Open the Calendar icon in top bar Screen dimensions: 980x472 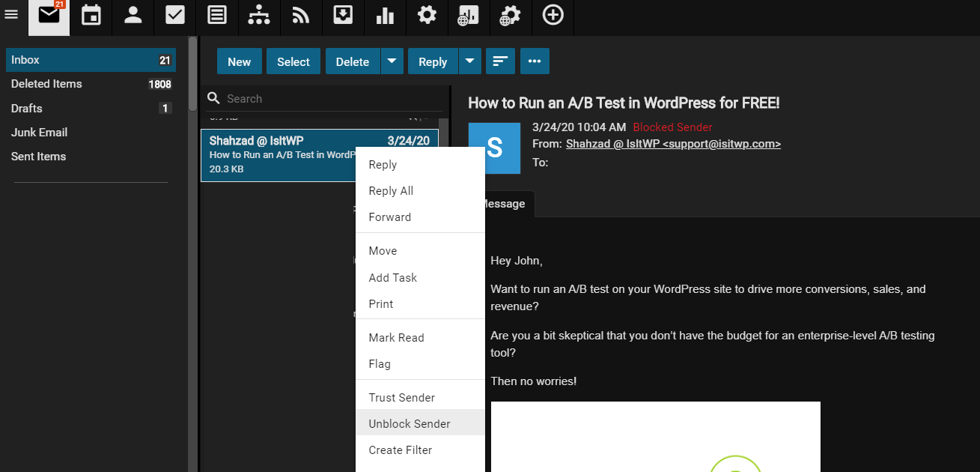coord(91,15)
